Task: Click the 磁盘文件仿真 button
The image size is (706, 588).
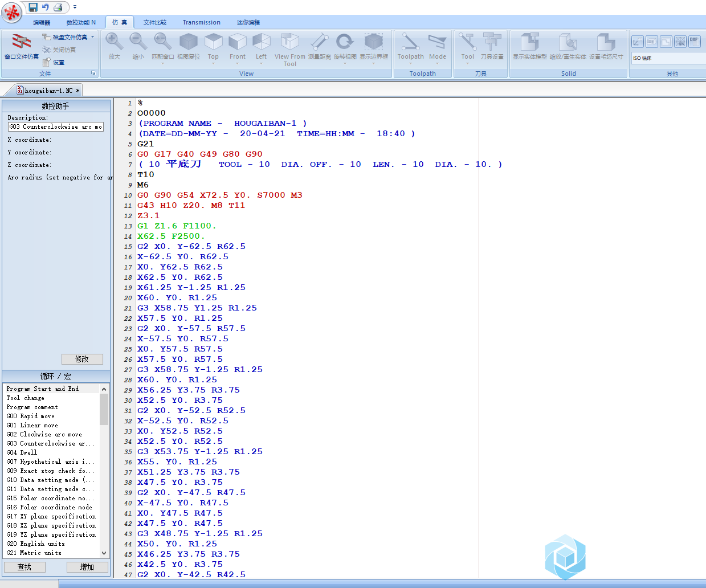Action: coord(65,37)
